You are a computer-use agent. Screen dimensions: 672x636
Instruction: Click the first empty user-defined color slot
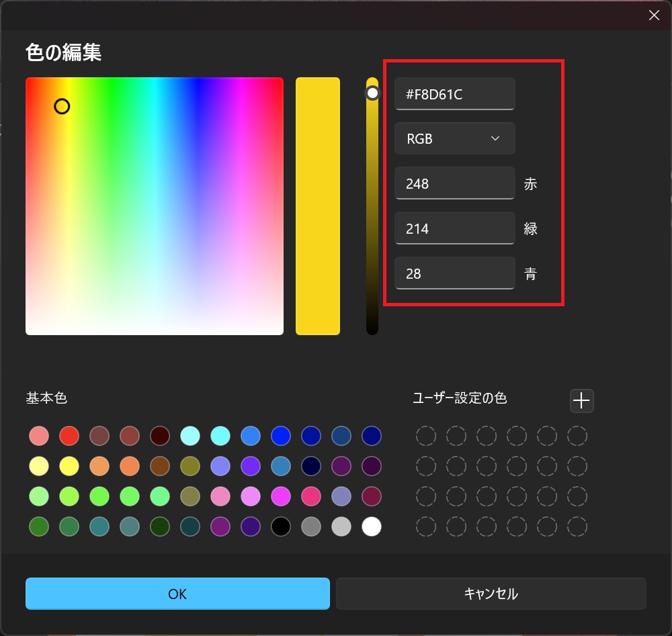click(425, 436)
